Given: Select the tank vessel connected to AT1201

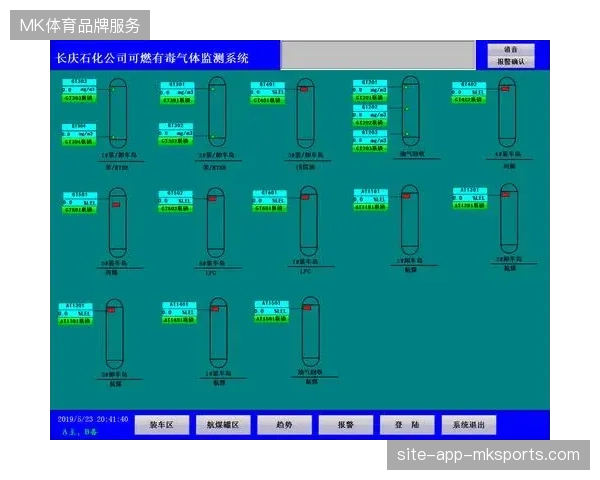Looking at the screenshot, I should click(509, 218).
